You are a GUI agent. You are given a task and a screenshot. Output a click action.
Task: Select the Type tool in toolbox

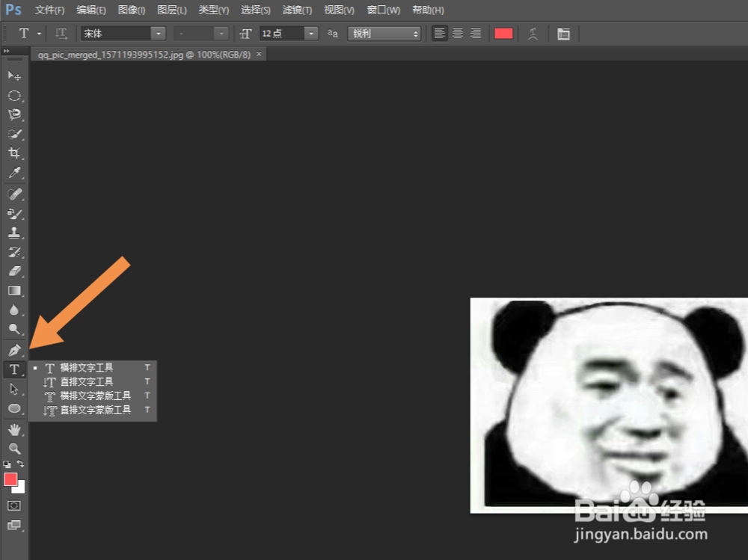(x=14, y=369)
